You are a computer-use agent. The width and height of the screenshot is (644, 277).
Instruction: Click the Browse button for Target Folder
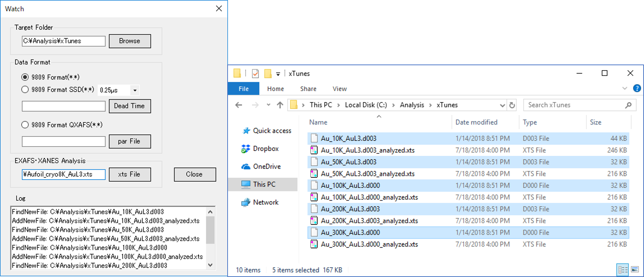[x=130, y=41]
